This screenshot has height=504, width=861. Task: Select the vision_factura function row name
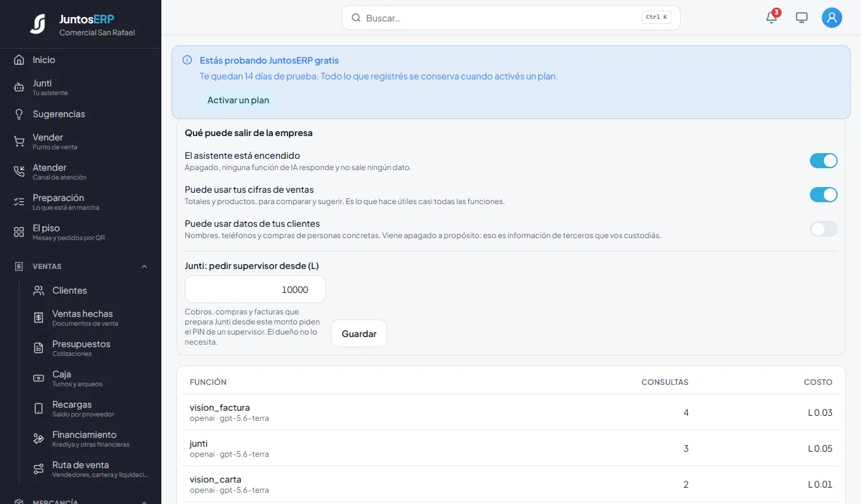click(220, 408)
